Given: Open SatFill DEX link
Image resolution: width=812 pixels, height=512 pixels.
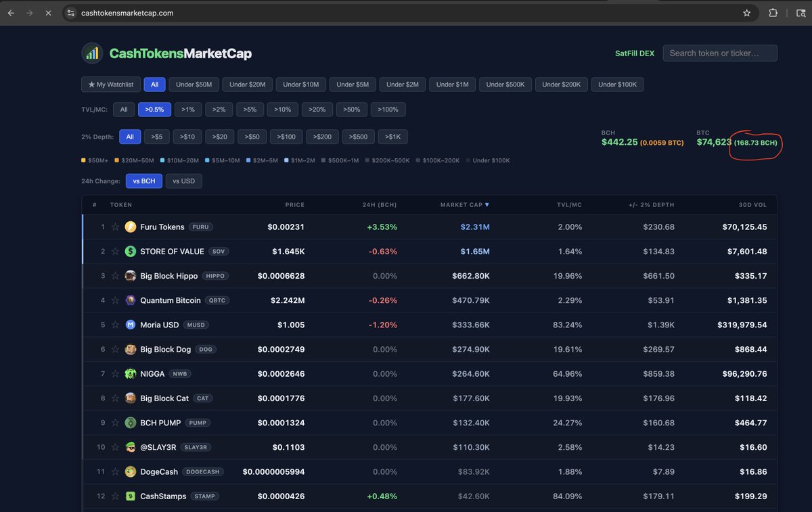Looking at the screenshot, I should point(635,53).
